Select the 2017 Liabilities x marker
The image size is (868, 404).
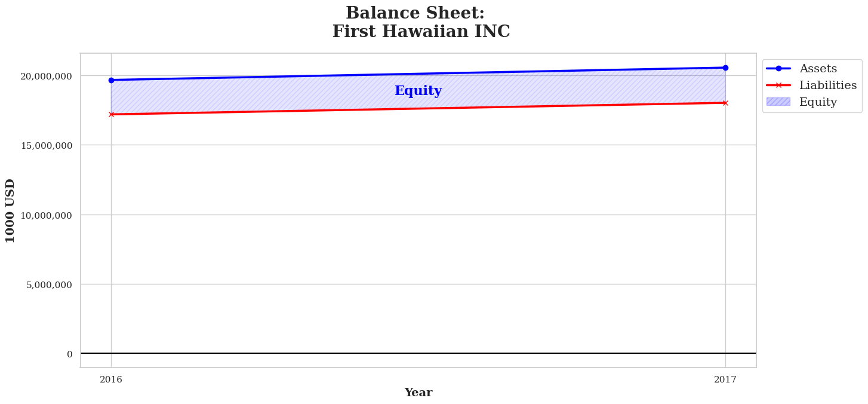tap(725, 103)
